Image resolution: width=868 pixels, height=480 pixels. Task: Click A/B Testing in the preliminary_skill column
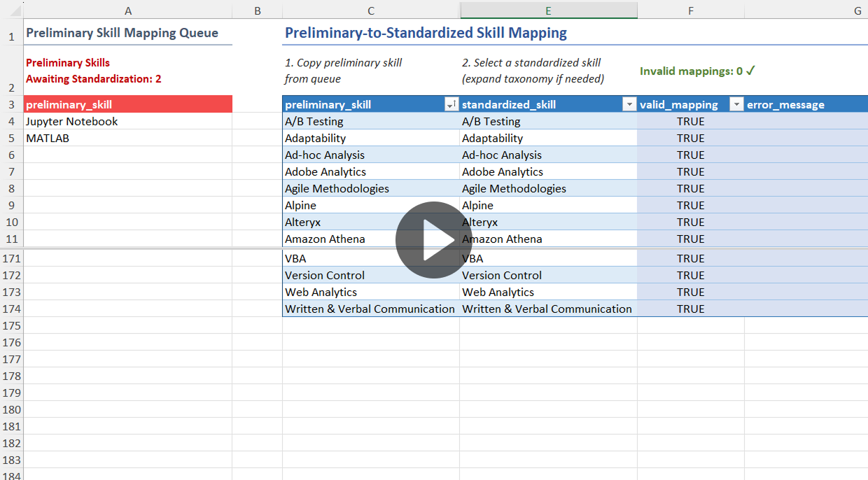[371, 122]
